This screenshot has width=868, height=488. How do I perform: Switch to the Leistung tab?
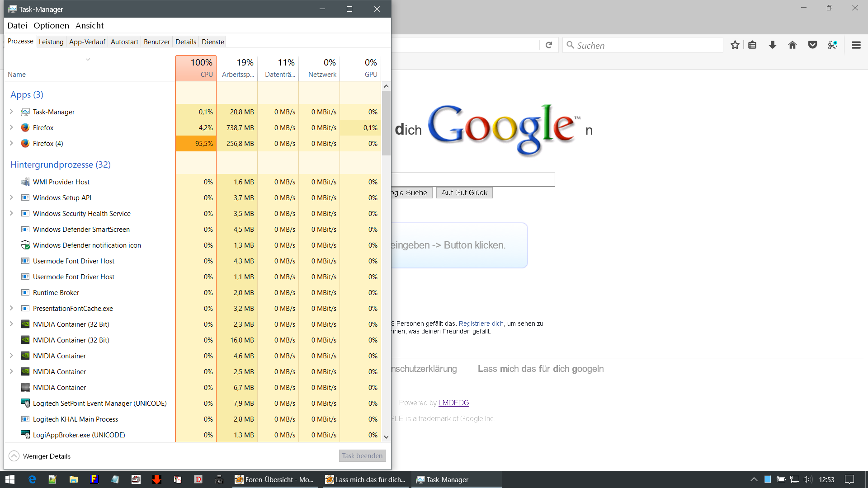point(51,42)
